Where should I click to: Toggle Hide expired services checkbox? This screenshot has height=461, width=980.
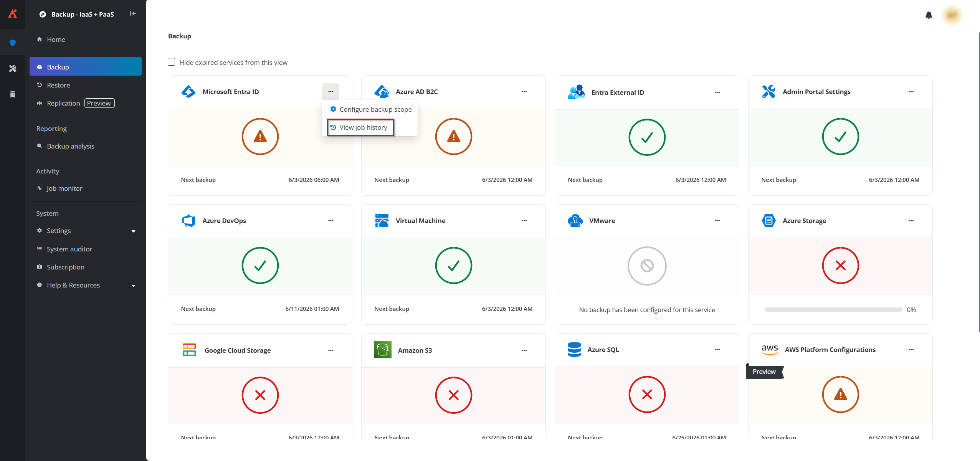click(x=172, y=62)
